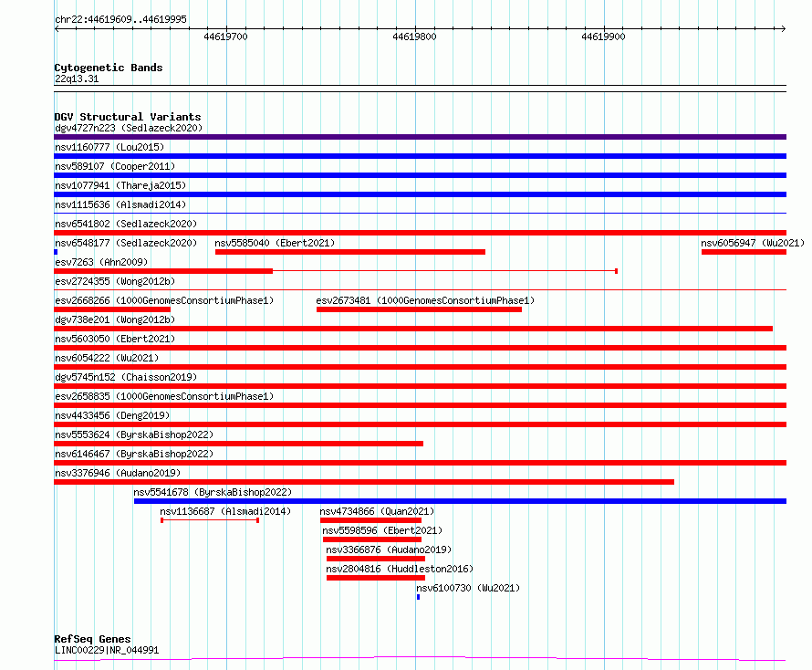Open variant nsv4433456 (Deng2019)
The width and height of the screenshot is (812, 670).
point(112,415)
